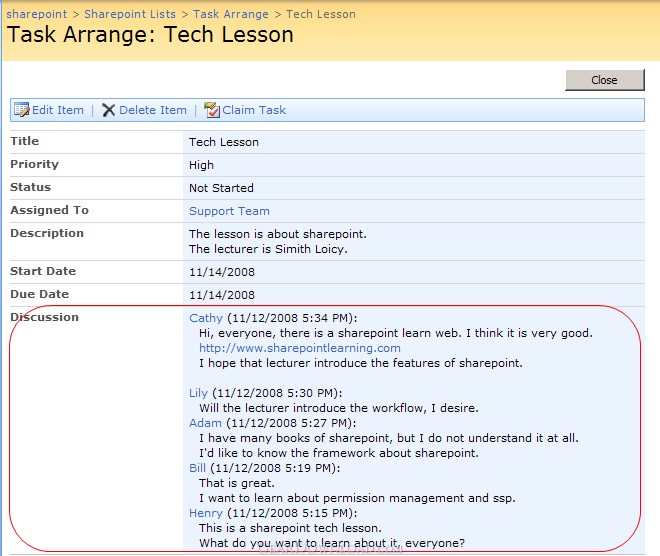
Task: Click the Status value Not Started
Action: point(221,188)
